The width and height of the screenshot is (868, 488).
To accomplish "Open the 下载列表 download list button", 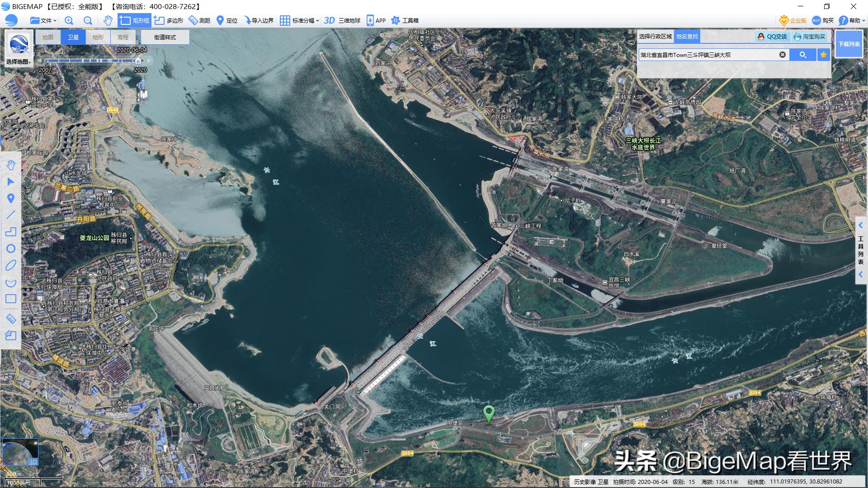I will pyautogui.click(x=849, y=44).
